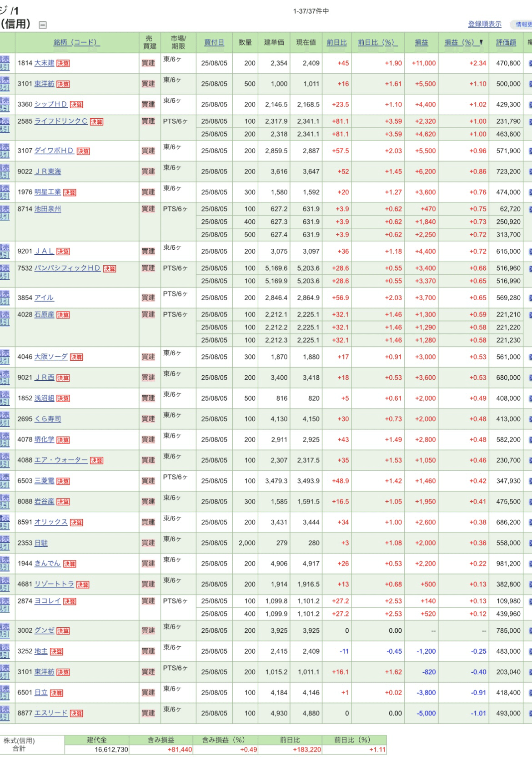Click 決算 badge next to 三菱電

tap(63, 481)
